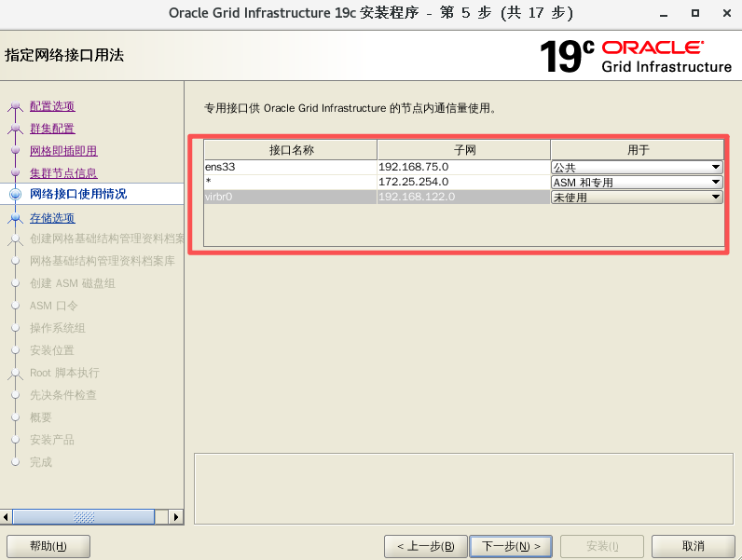Viewport: 742px width, 560px height.
Task: Select the * interface name cell
Action: pyautogui.click(x=291, y=182)
